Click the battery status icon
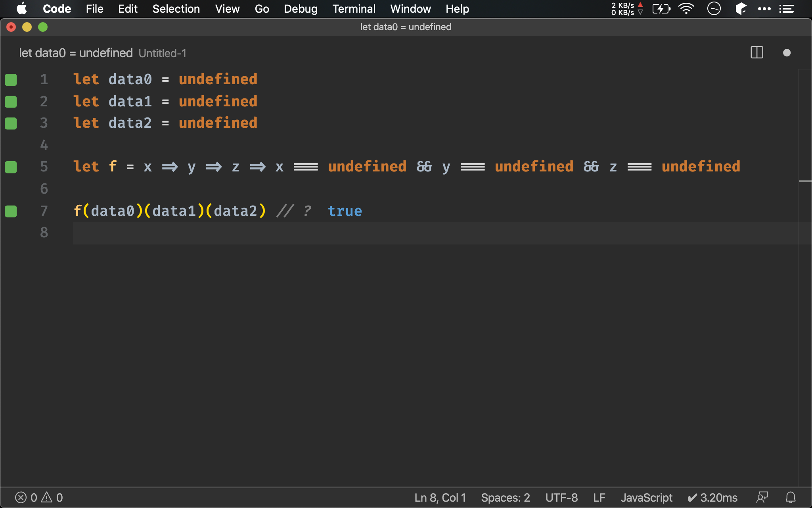 [660, 9]
